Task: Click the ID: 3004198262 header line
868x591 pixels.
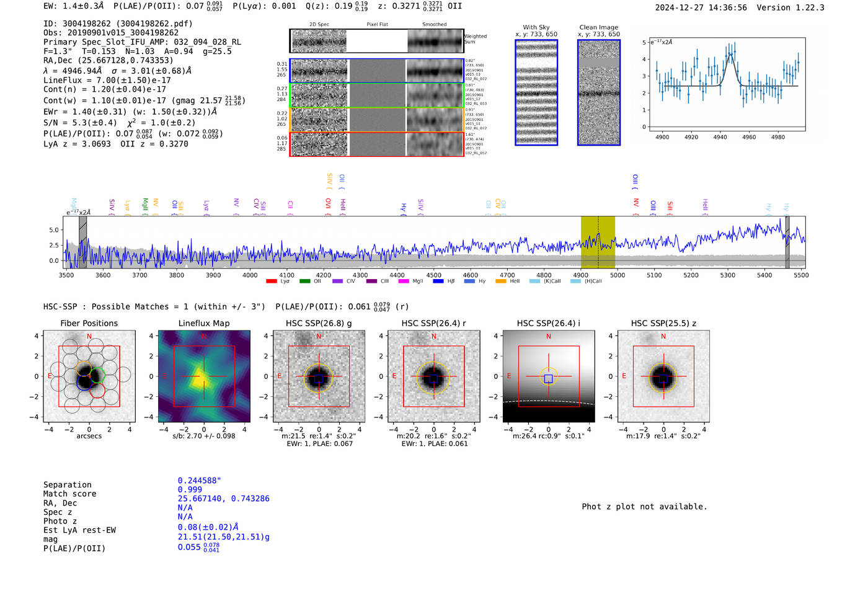Action: click(x=118, y=24)
